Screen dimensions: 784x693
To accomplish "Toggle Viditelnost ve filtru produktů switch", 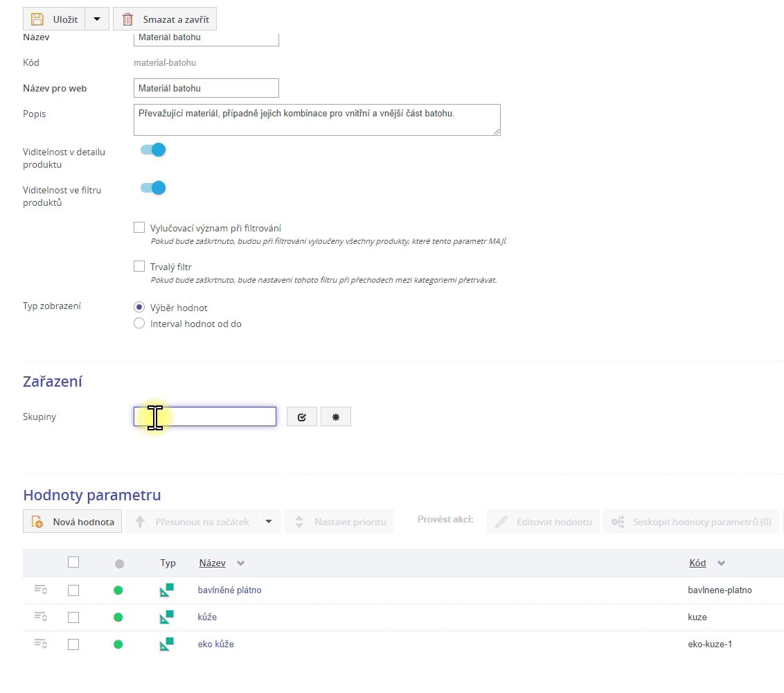I will pos(153,188).
